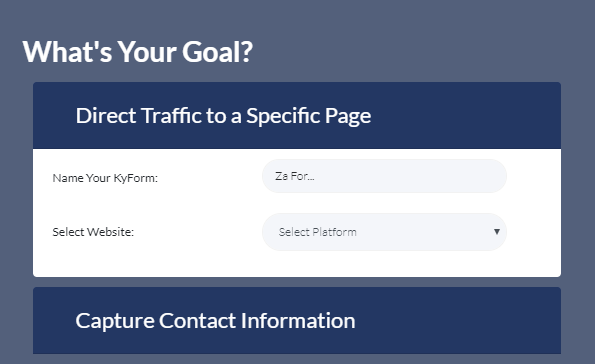Choose a website from the Select Website combo box
This screenshot has height=364, width=595.
[384, 232]
